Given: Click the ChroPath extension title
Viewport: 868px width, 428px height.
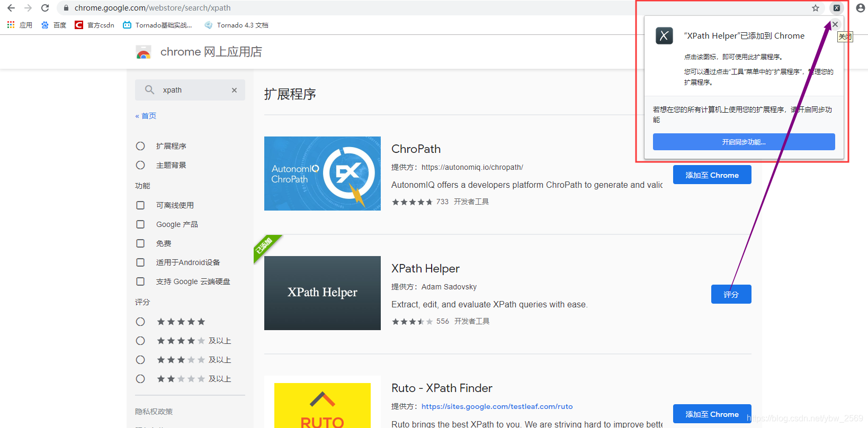Looking at the screenshot, I should (416, 149).
